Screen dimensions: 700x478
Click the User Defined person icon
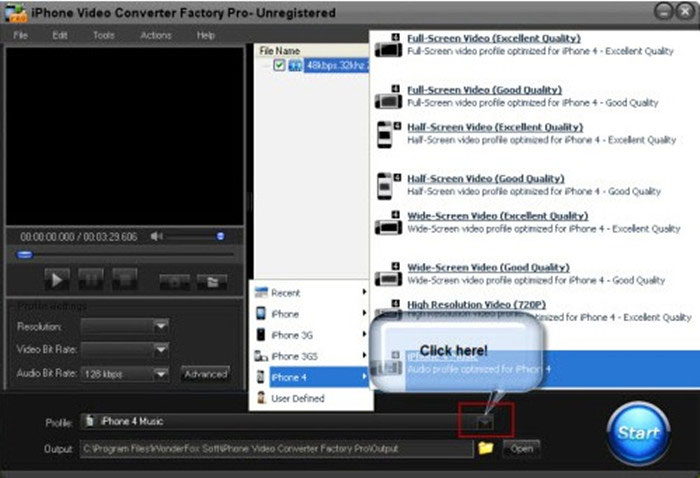coord(261,398)
